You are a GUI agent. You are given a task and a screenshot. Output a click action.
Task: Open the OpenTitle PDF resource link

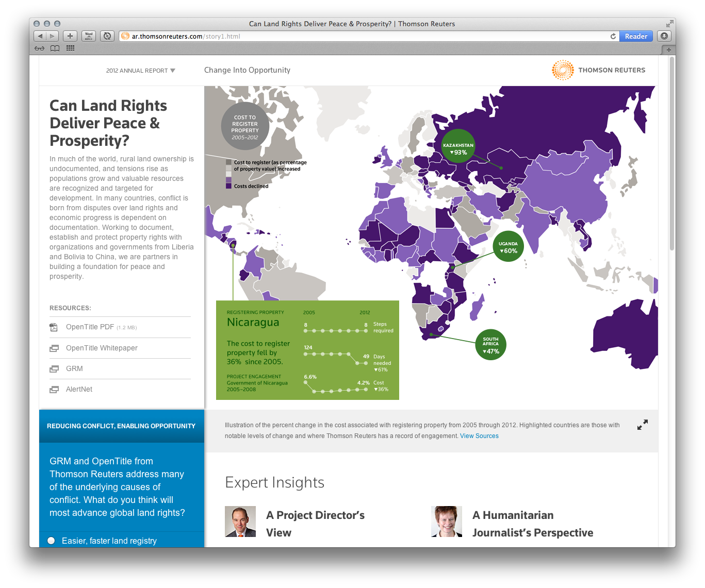click(101, 327)
